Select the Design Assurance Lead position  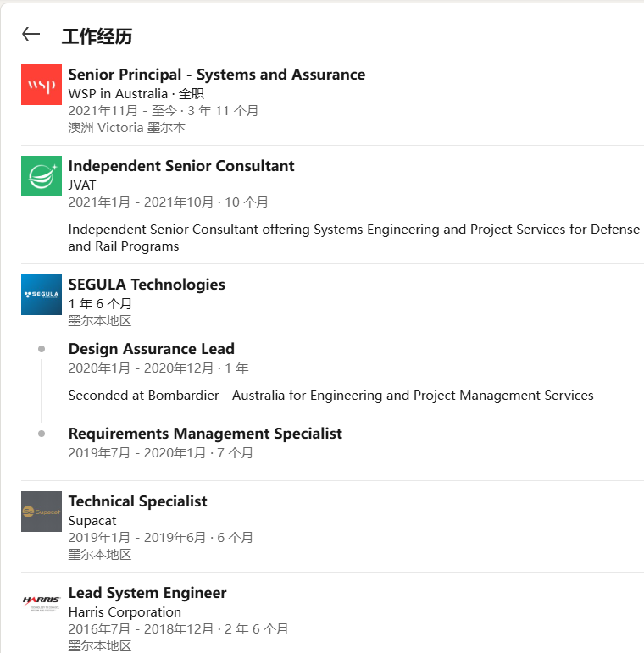coord(151,349)
